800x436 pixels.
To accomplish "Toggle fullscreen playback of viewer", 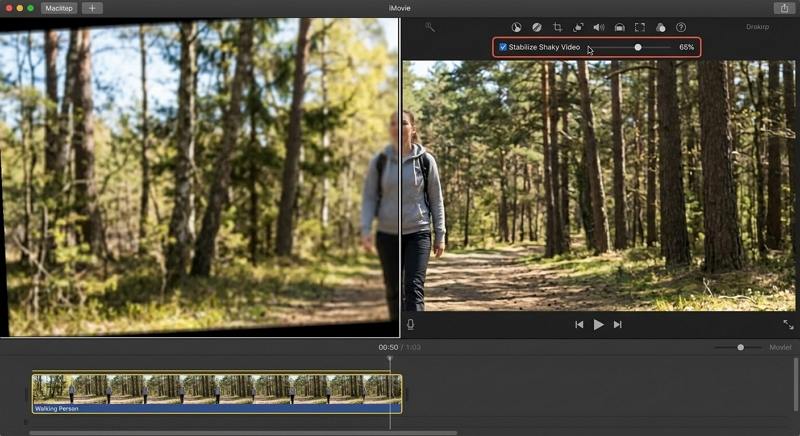I will pyautogui.click(x=788, y=324).
